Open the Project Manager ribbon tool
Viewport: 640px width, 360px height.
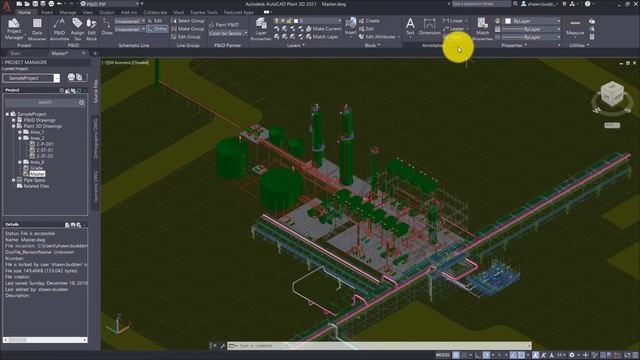point(13,28)
